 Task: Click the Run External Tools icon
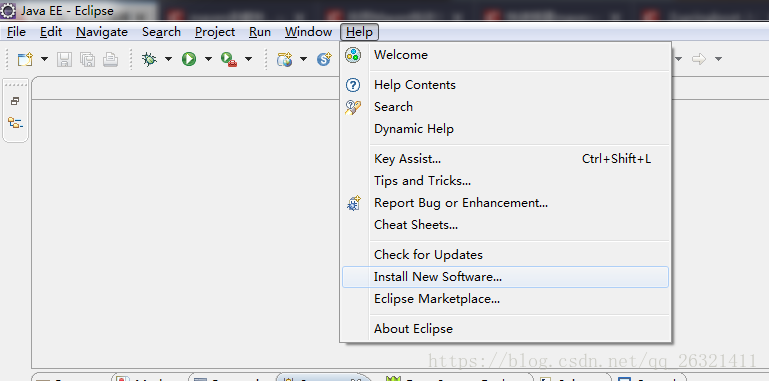(229, 59)
